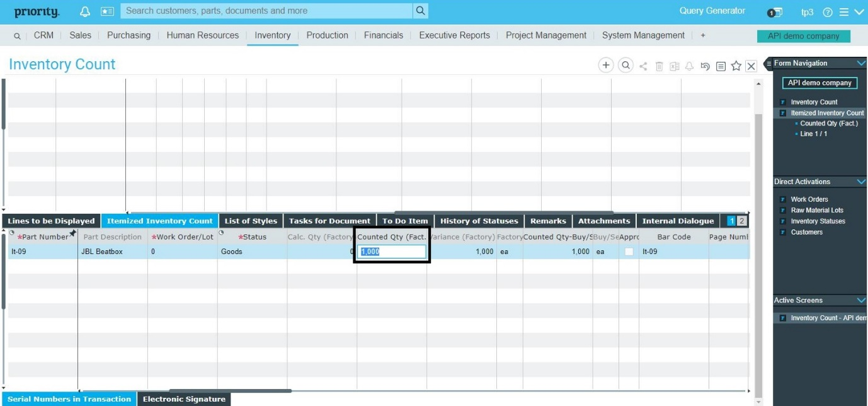Screen dimensions: 868x406
Task: Click the magnifier icon in form toolbar
Action: 625,66
